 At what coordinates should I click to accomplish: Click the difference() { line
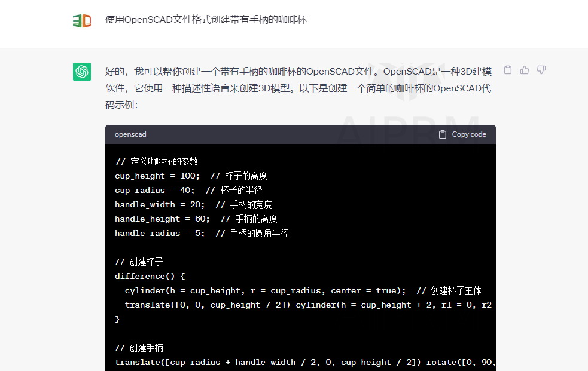[x=150, y=276]
